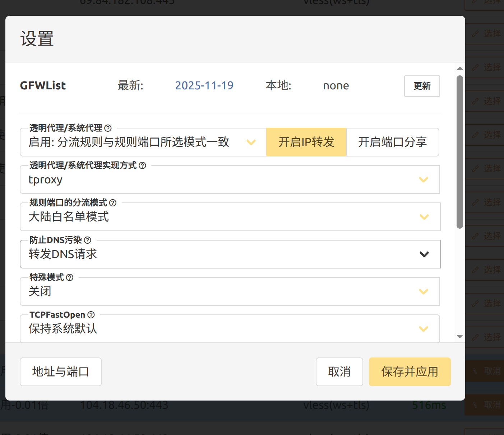Viewport: 504px width, 435px height.
Task: Click 取消 to dismiss the settings
Action: [339, 372]
